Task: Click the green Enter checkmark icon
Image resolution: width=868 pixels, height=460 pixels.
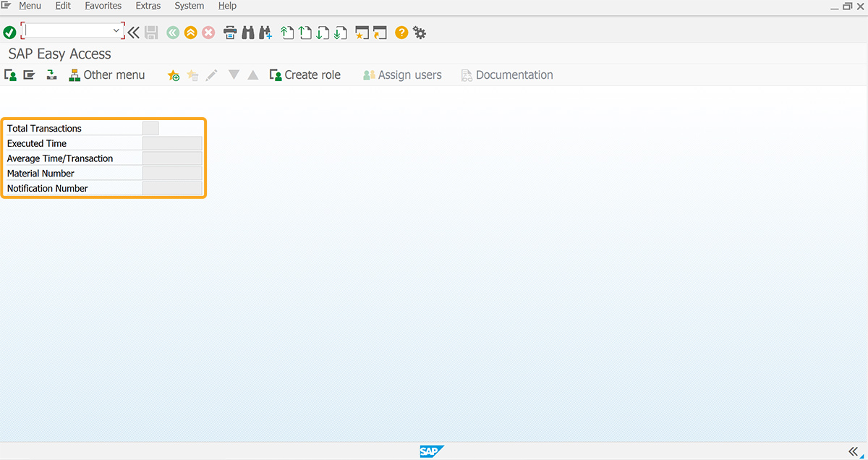Action: click(x=9, y=33)
